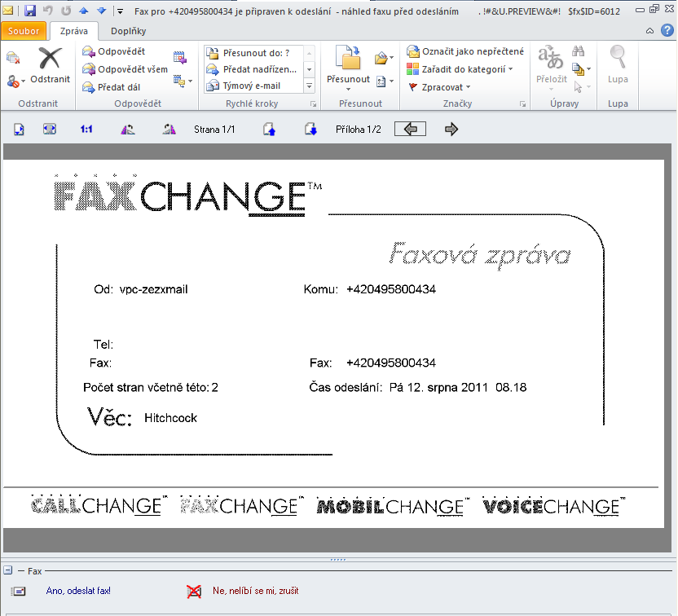The width and height of the screenshot is (678, 616).
Task: Switch to the Doplňky ribbon tab
Action: pyautogui.click(x=129, y=31)
